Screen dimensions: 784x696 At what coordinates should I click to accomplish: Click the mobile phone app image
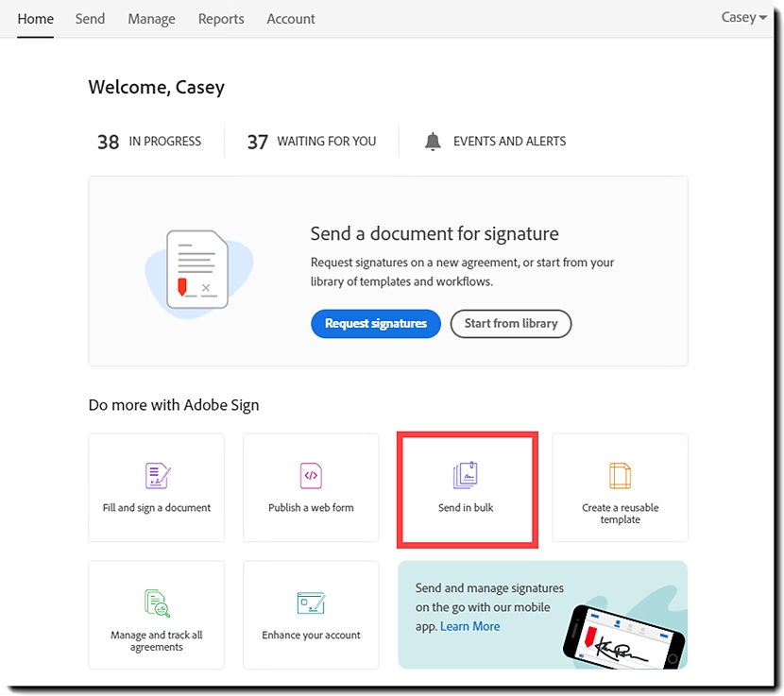624,635
